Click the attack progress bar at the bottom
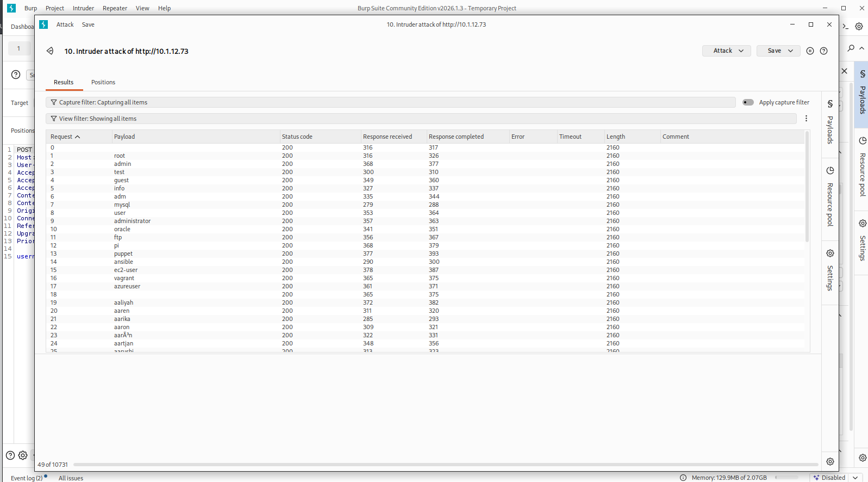Image resolution: width=868 pixels, height=482 pixels. 445,465
